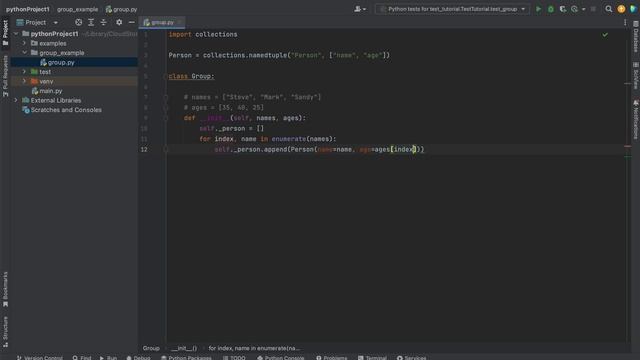Click the for-loop code breadcrumb
The image size is (640, 360).
click(x=254, y=348)
